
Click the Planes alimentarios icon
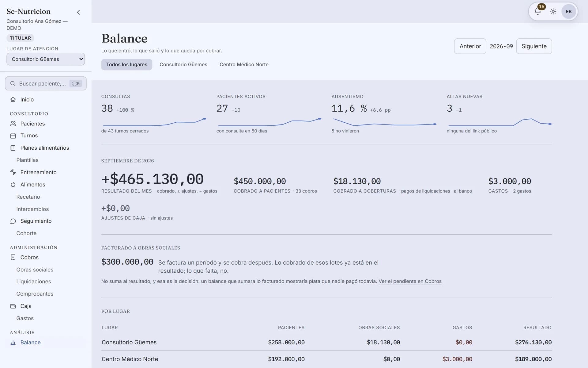(x=13, y=148)
